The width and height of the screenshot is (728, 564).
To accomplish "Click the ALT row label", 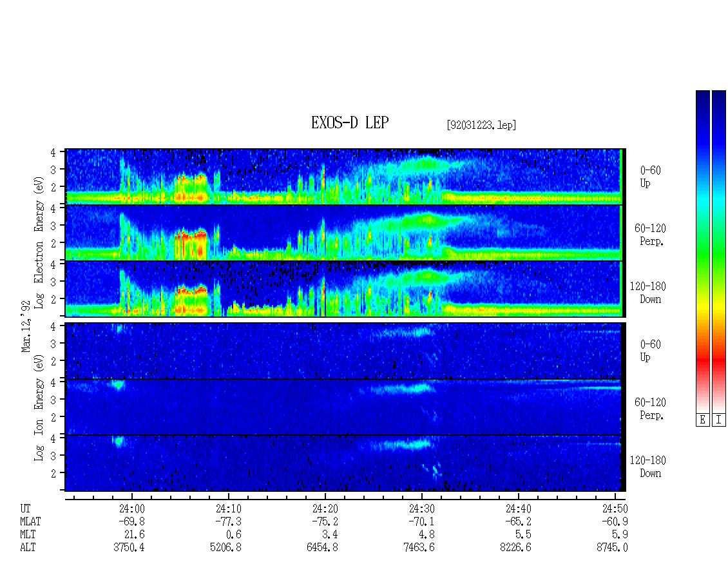I will pos(28,548).
